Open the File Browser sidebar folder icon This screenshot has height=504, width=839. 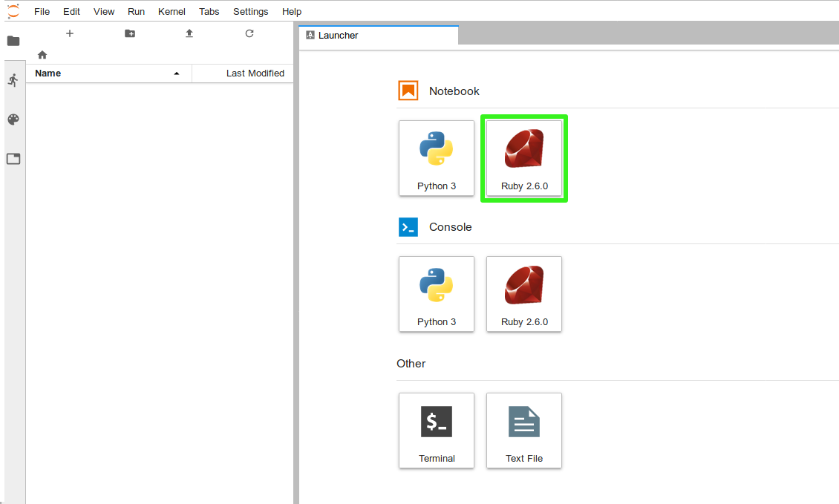[x=13, y=41]
